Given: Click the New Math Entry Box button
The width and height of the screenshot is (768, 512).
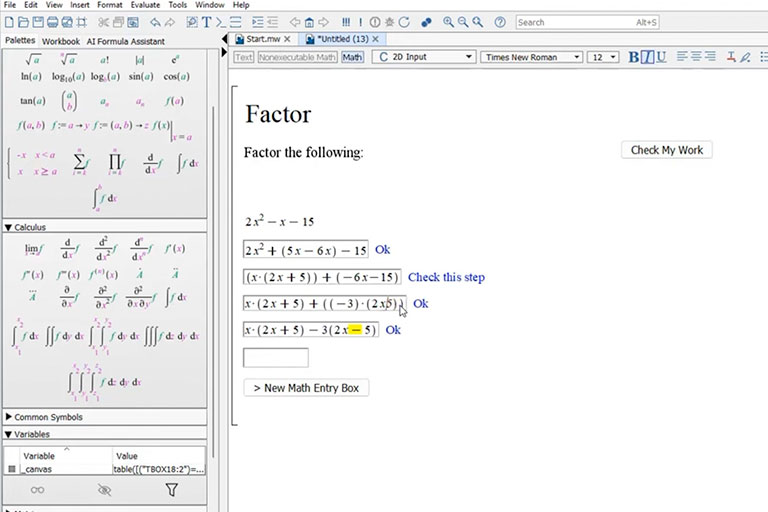Looking at the screenshot, I should coord(307,387).
